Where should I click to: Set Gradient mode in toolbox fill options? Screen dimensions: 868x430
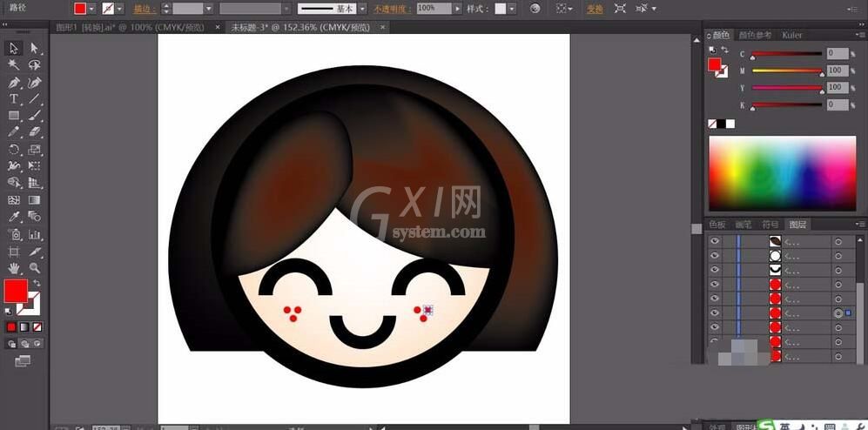click(x=24, y=327)
